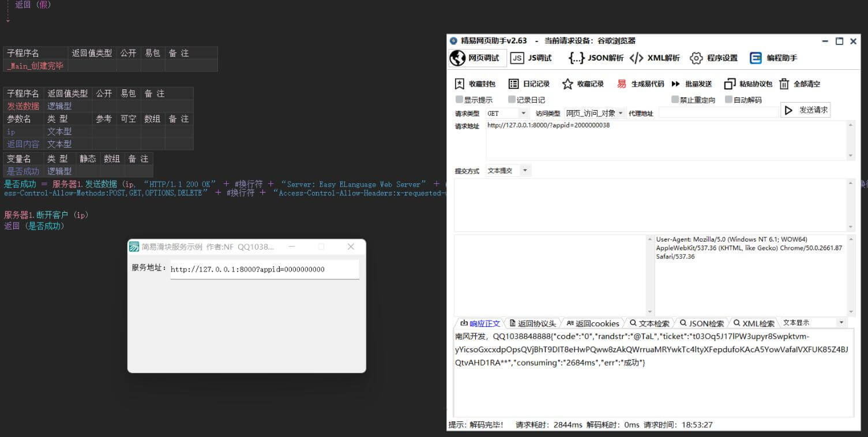Image resolution: width=868 pixels, height=437 pixels.
Task: Click the 请求时间: 18:53:27 status entry
Action: point(678,425)
